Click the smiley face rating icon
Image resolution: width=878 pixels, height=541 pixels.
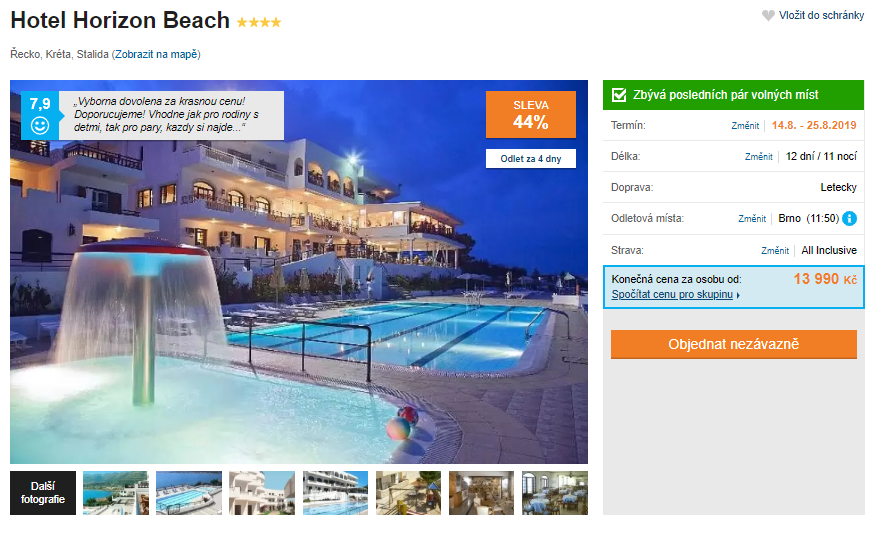pos(40,125)
